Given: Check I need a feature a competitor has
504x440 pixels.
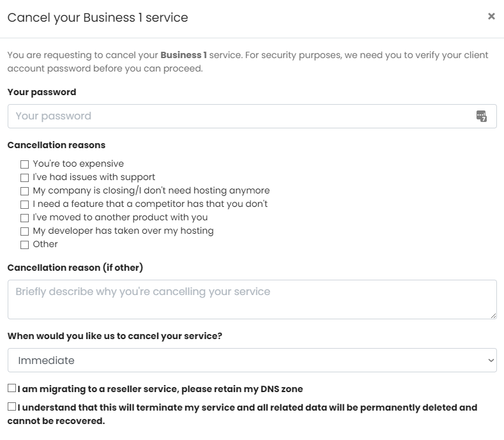Looking at the screenshot, I should pos(24,204).
